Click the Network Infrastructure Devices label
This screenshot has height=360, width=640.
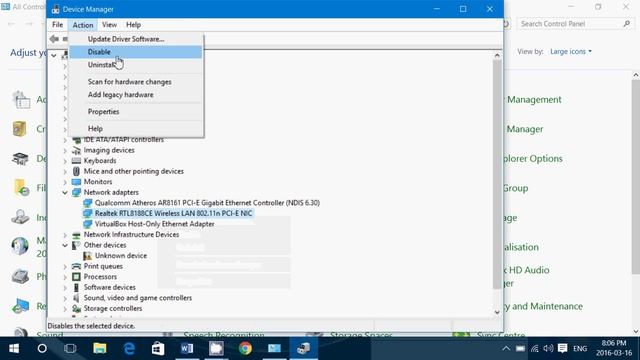point(131,235)
